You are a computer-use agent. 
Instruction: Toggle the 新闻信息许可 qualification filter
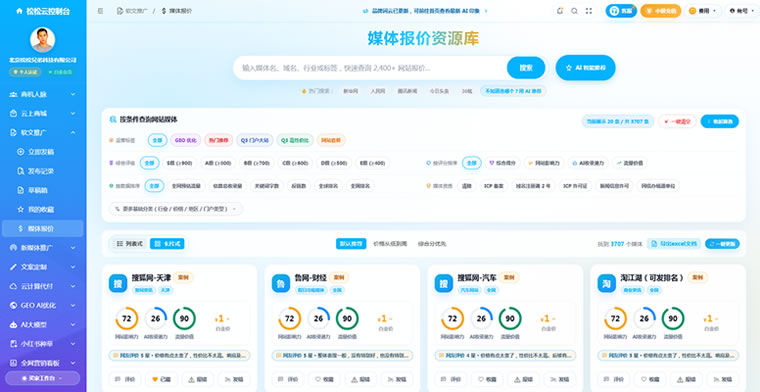[614, 186]
